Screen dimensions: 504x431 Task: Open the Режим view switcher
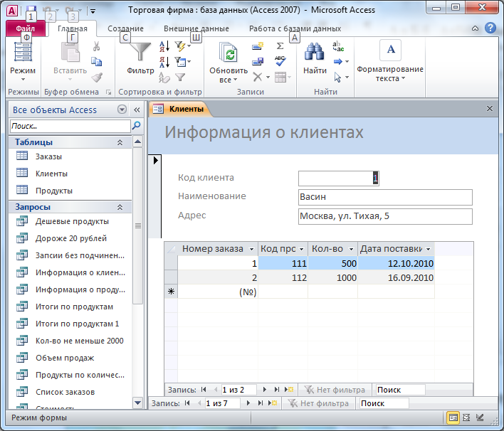[23, 62]
